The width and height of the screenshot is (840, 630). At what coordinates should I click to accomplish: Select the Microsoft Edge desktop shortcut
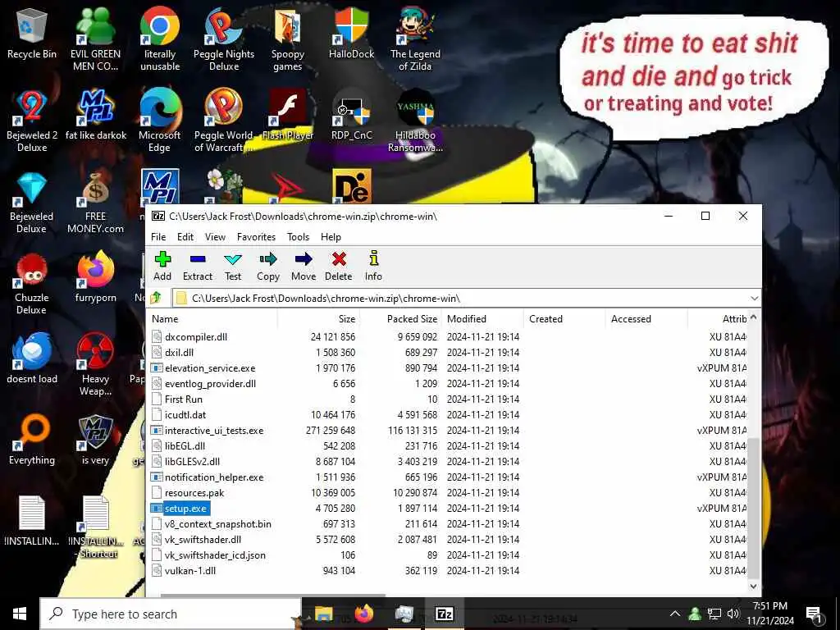pyautogui.click(x=160, y=121)
